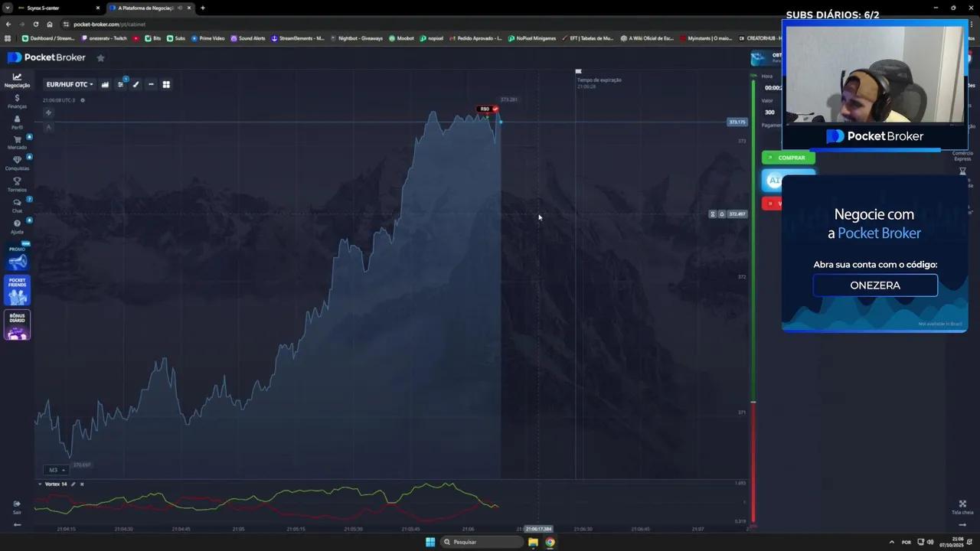Click the PROMO megaphone tile
The width and height of the screenshot is (980, 551).
17,259
